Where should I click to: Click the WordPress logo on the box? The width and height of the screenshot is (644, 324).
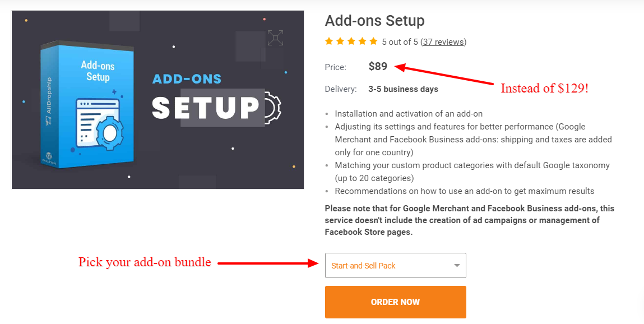[48, 156]
